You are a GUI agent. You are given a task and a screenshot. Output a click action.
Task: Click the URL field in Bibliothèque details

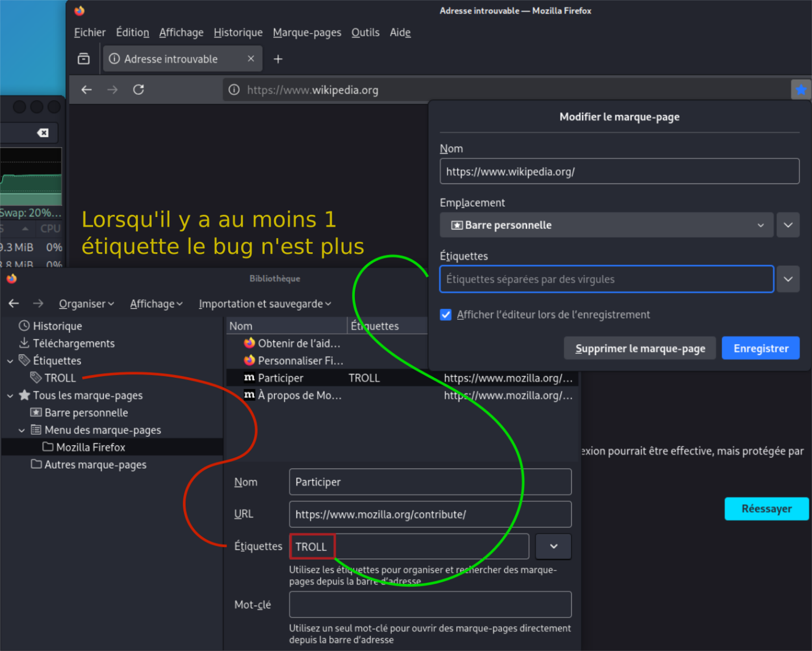coord(430,514)
